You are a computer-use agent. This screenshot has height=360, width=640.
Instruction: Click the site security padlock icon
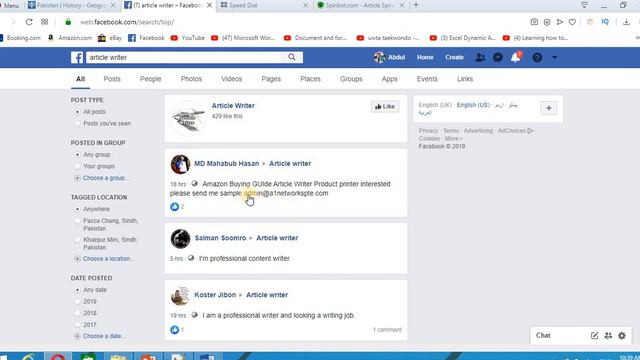point(68,22)
